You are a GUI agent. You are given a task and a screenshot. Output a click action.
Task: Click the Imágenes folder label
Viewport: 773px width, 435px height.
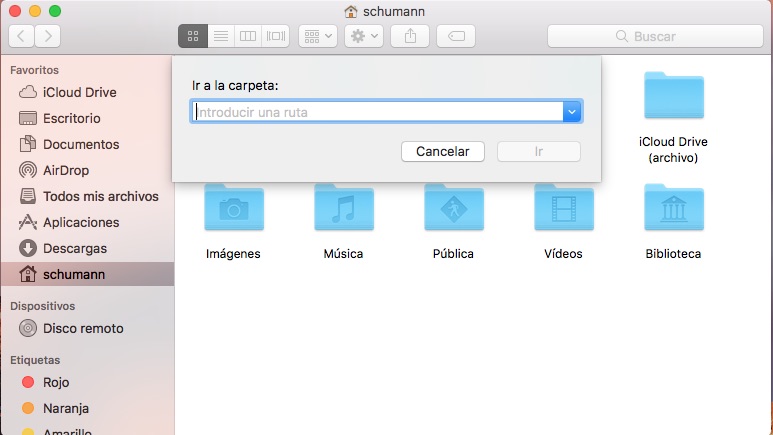click(x=233, y=254)
